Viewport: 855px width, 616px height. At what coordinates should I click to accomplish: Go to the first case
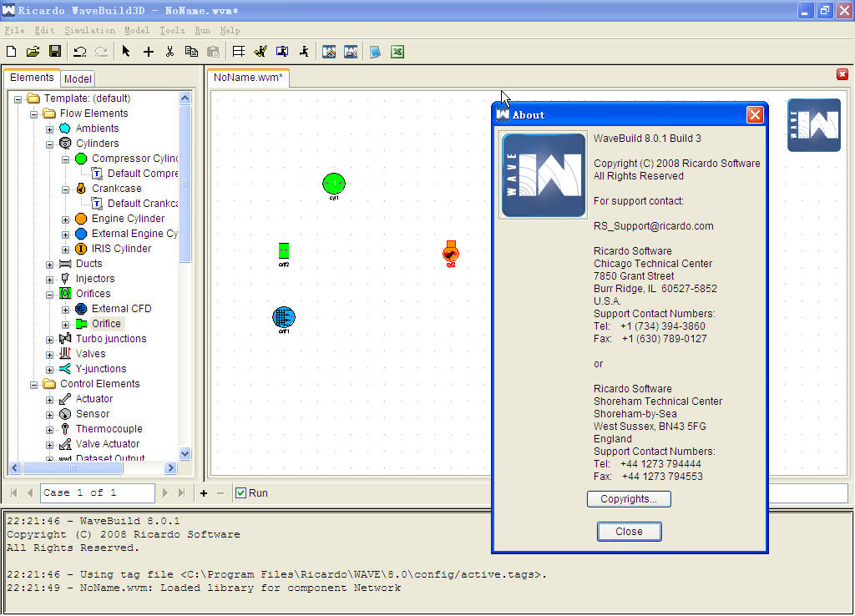click(x=13, y=492)
